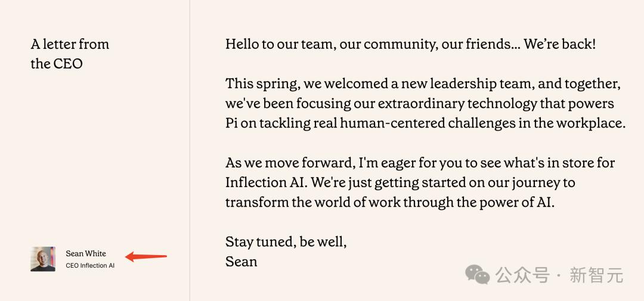Click the 'A letter from' heading line
Screen dimensions: 644x301
pyautogui.click(x=70, y=44)
